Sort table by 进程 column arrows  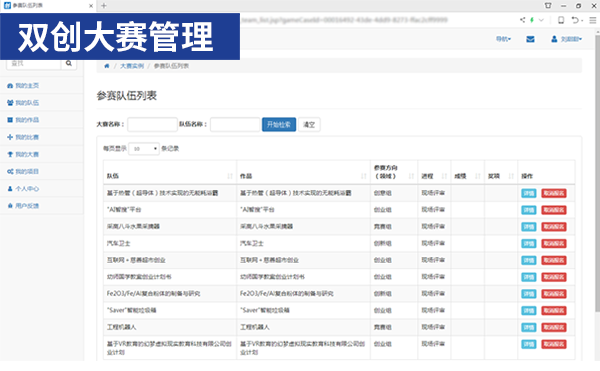[444, 176]
